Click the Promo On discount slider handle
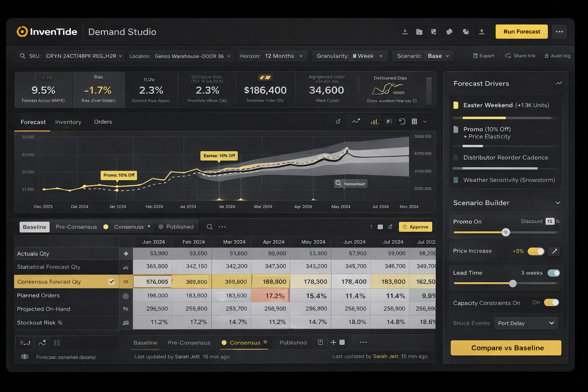 [506, 232]
